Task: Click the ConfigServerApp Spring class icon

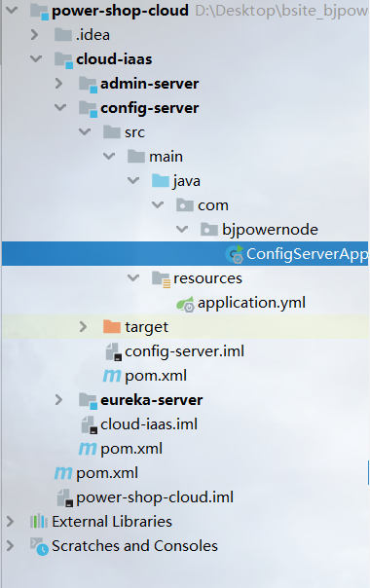Action: [x=235, y=254]
